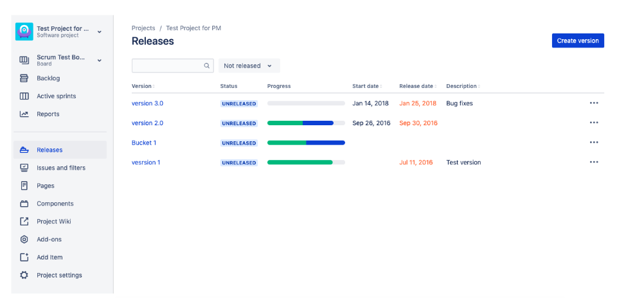Open version 2.0 link
The height and width of the screenshot is (298, 644).
147,123
